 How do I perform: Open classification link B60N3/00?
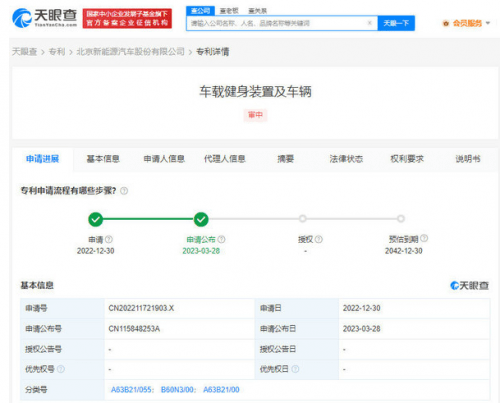point(178,390)
